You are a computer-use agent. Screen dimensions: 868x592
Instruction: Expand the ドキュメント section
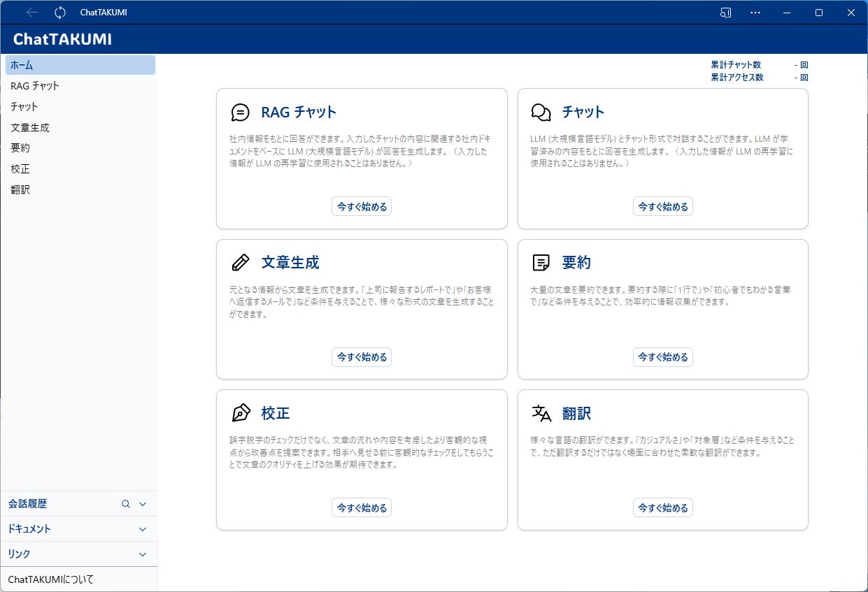point(79,529)
